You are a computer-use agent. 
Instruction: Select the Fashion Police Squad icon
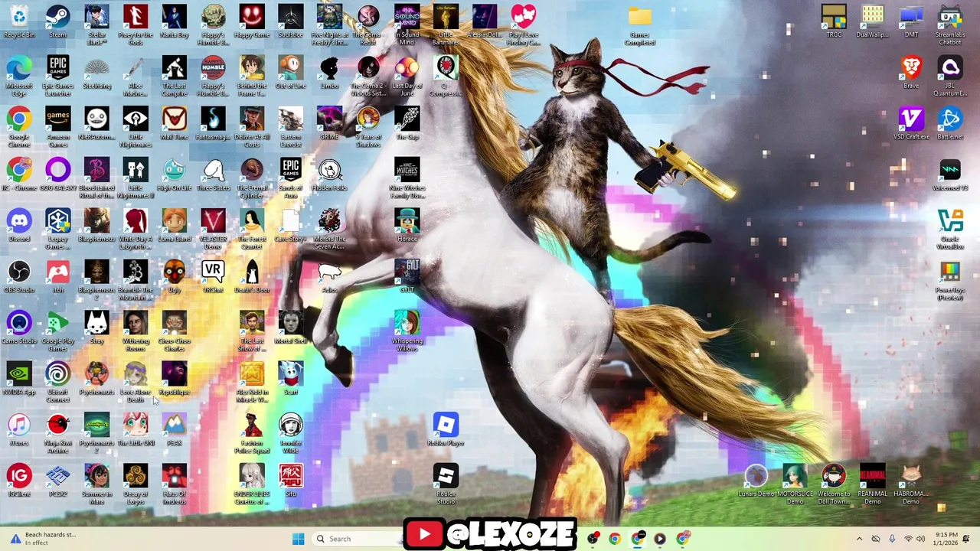click(252, 434)
